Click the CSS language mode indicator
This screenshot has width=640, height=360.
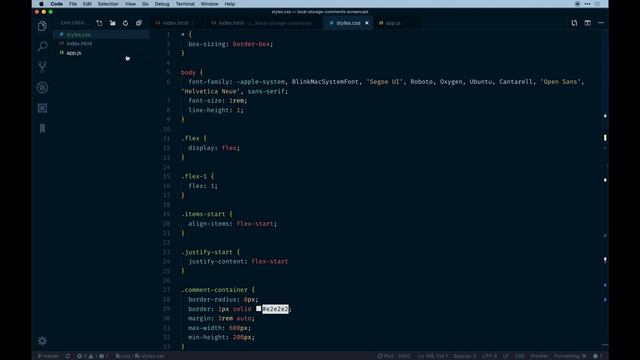[x=519, y=356]
